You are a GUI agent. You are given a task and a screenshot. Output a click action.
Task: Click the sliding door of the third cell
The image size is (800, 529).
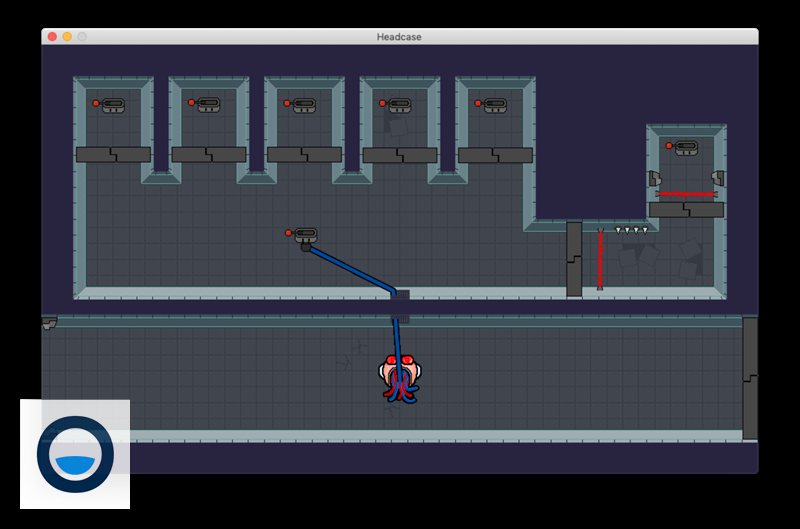coord(304,155)
